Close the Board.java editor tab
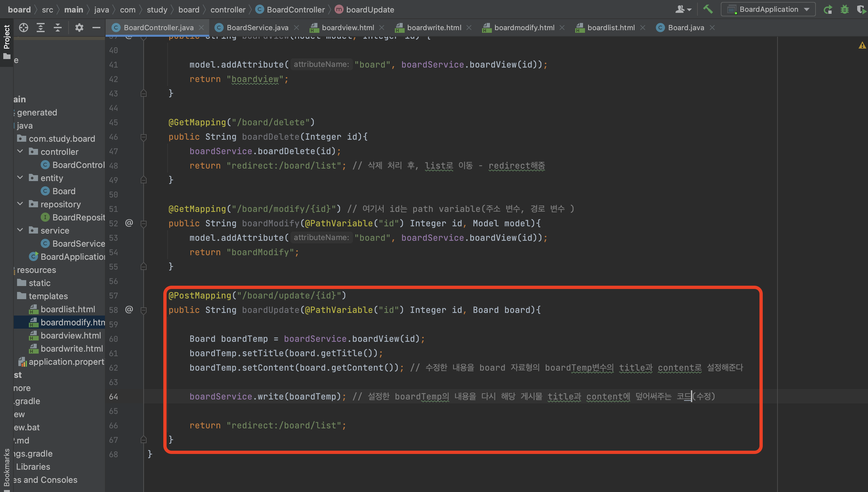The image size is (868, 492). (x=712, y=28)
